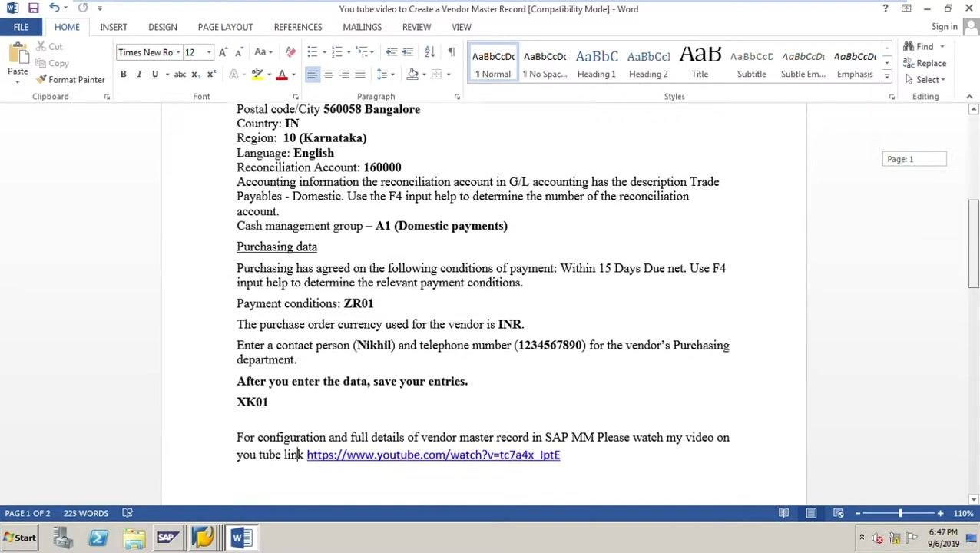Image resolution: width=980 pixels, height=553 pixels.
Task: Click the Sort A-Z icon
Action: pos(430,52)
